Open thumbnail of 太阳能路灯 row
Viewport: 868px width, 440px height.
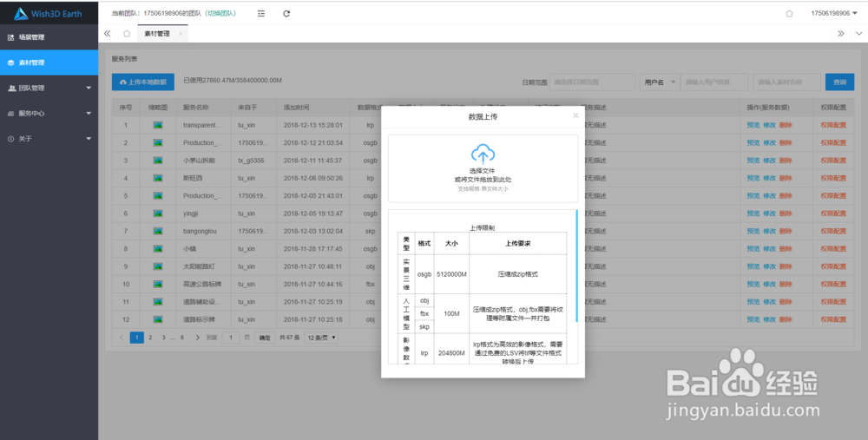point(158,266)
